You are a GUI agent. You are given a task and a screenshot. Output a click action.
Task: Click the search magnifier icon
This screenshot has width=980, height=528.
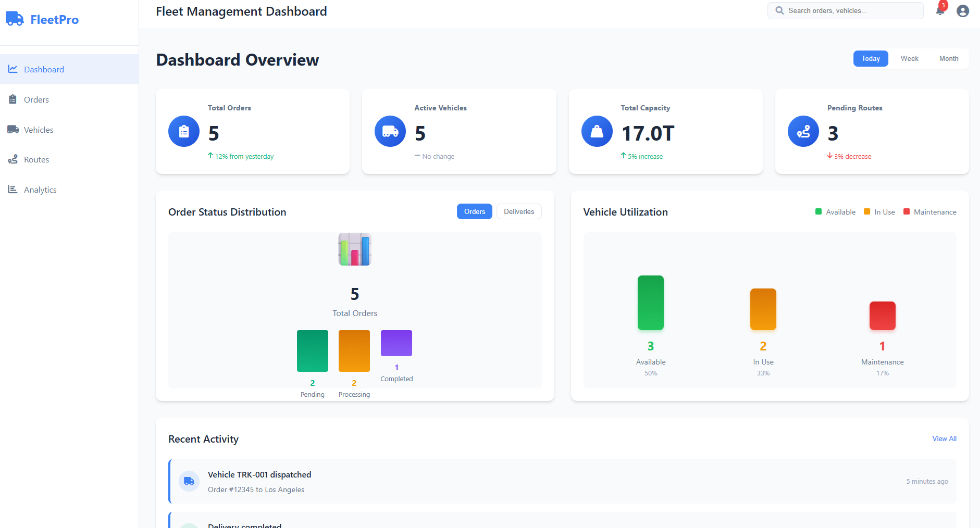[778, 10]
